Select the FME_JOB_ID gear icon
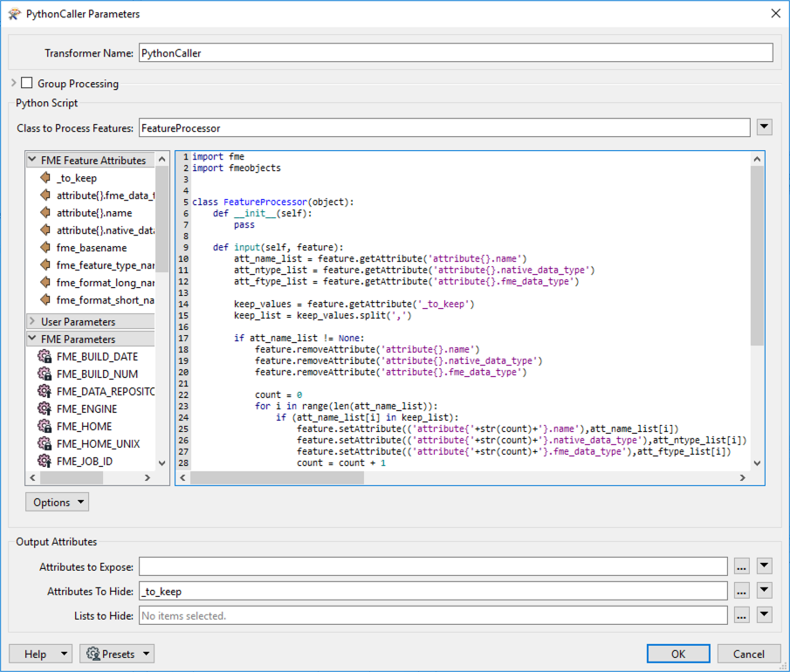The height and width of the screenshot is (672, 790). tap(44, 461)
